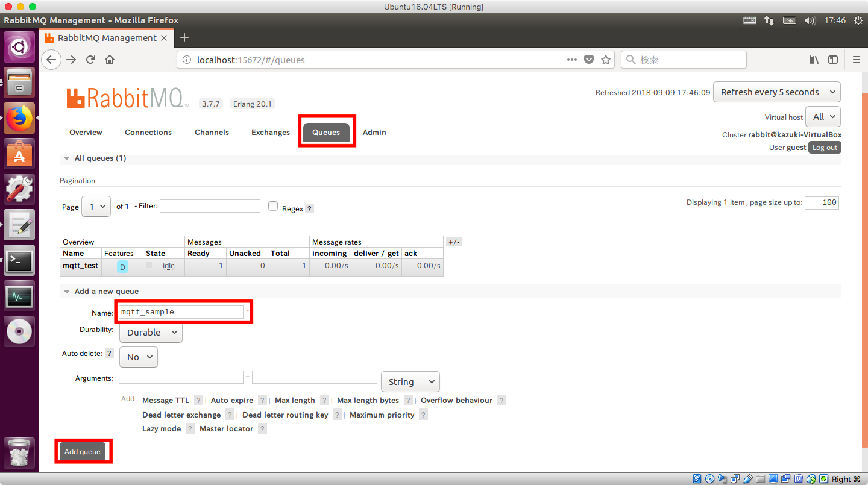Screen dimensions: 868x485
Task: Add the Max length argument
Action: (295, 400)
